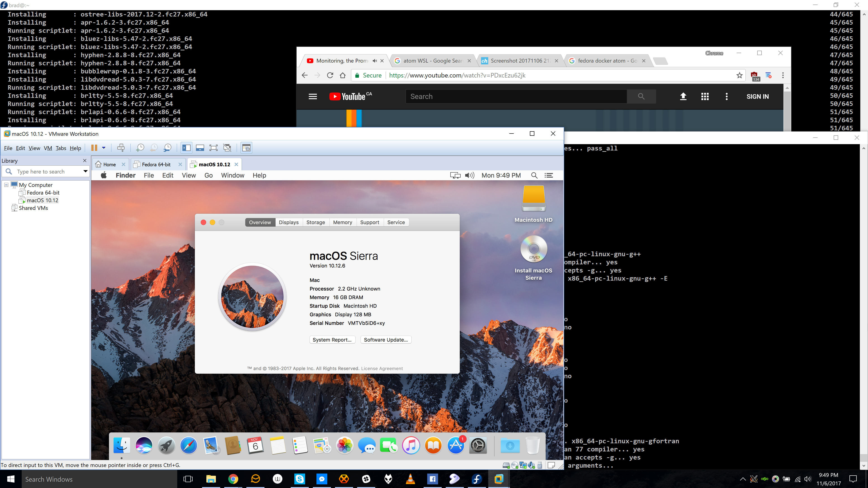Click the Software Update button
Screen dimensions: 868x488
pos(386,340)
